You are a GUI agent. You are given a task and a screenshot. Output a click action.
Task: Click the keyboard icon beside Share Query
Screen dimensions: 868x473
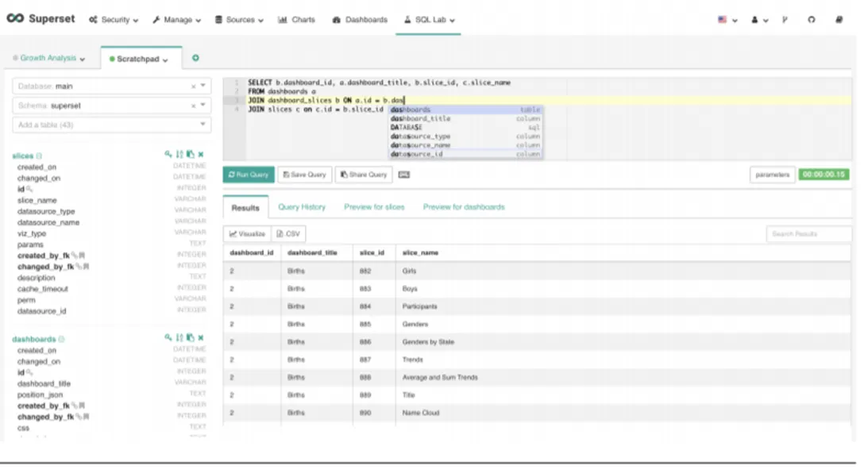tap(404, 175)
